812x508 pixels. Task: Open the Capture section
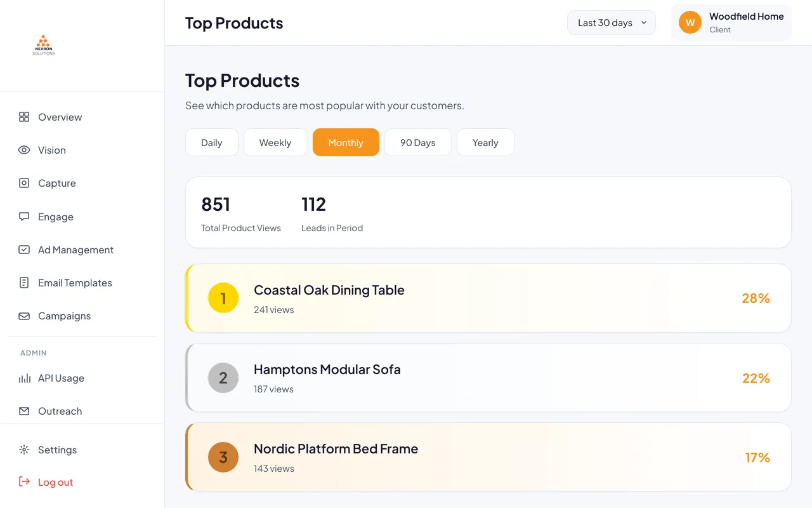[x=82, y=183]
